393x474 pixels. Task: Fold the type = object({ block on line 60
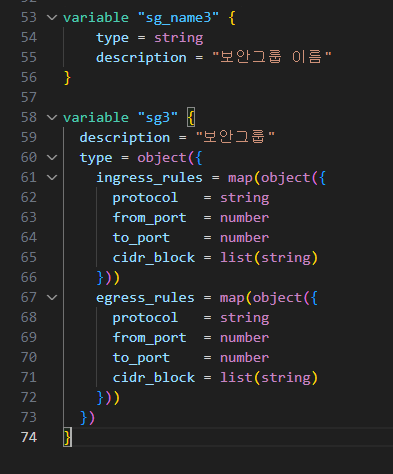52,157
